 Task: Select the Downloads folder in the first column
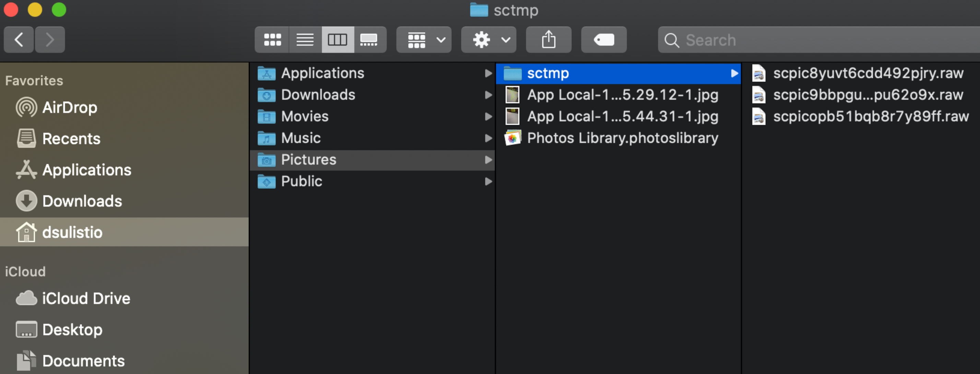coord(372,95)
